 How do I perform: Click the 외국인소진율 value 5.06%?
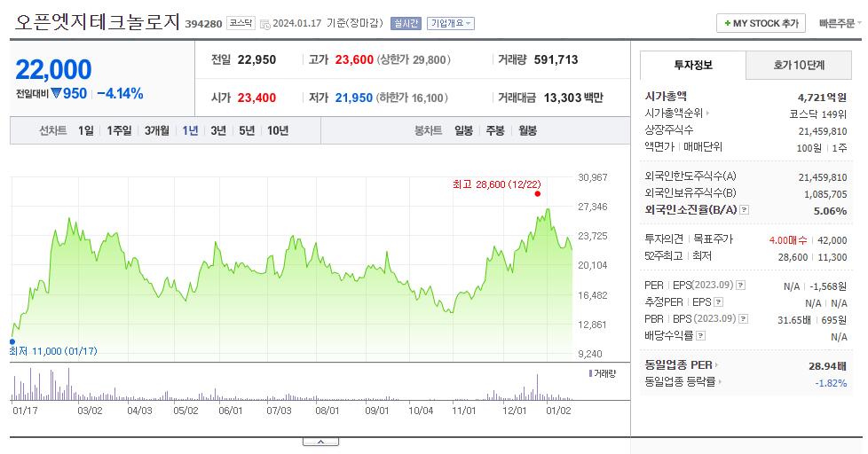831,211
